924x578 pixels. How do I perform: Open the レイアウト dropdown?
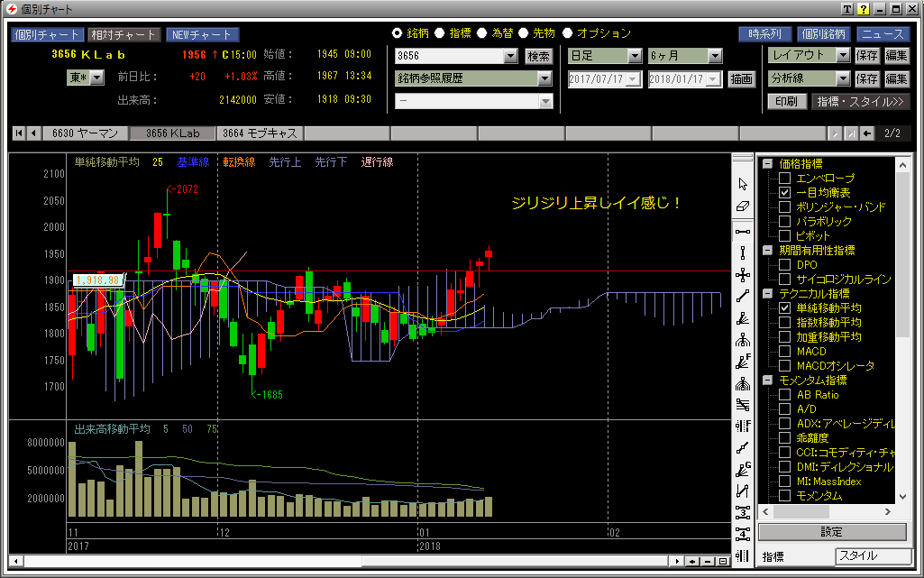coord(843,55)
